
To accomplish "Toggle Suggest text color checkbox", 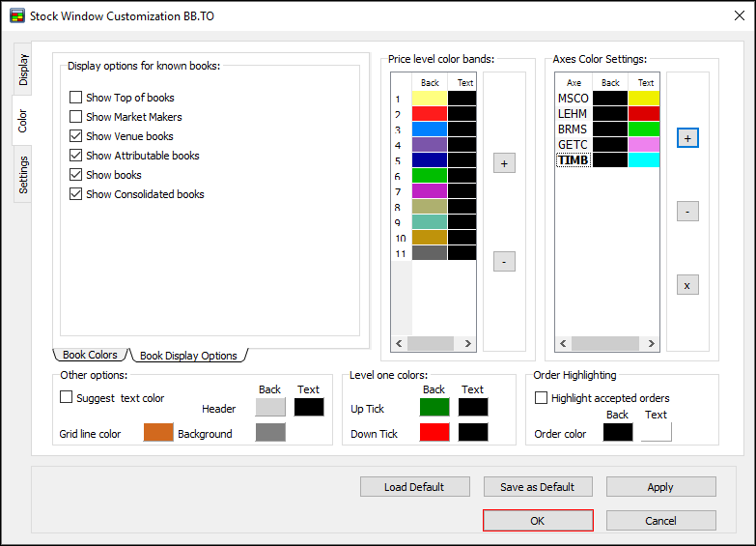I will pos(67,397).
